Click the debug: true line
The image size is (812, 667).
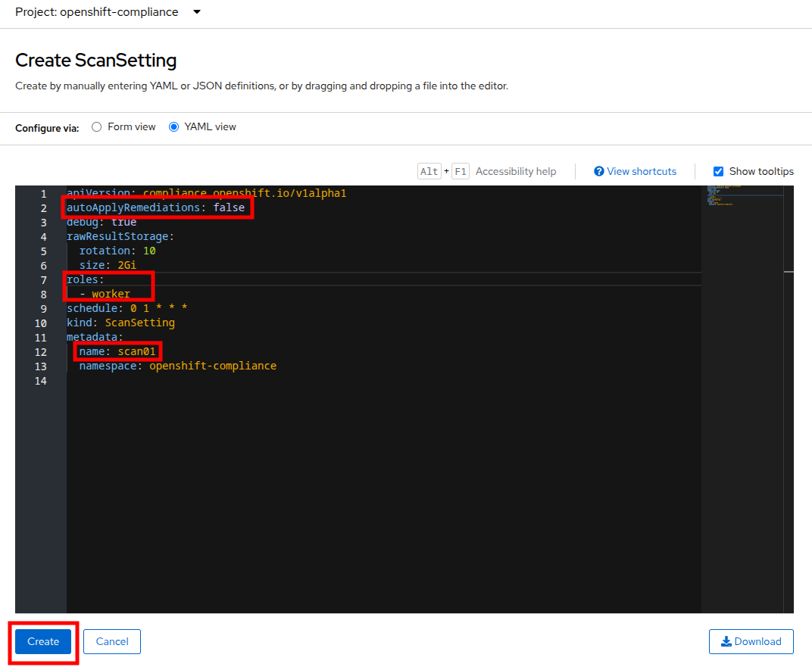101,222
